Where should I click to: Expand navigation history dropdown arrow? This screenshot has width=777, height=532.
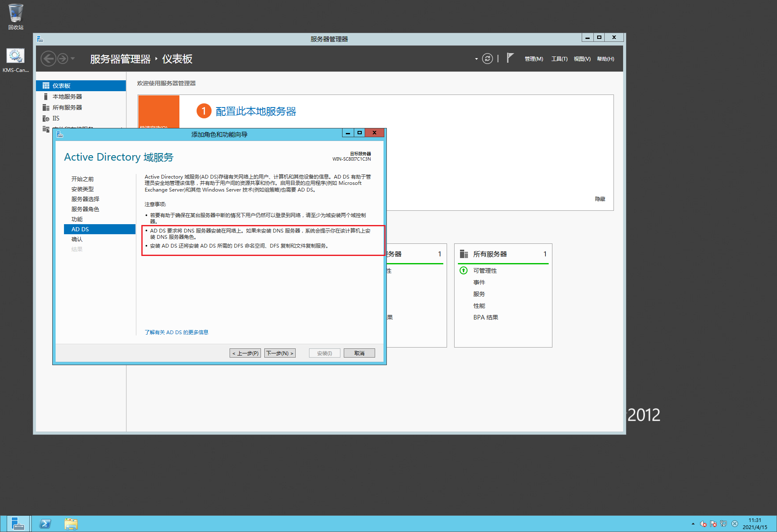point(73,59)
